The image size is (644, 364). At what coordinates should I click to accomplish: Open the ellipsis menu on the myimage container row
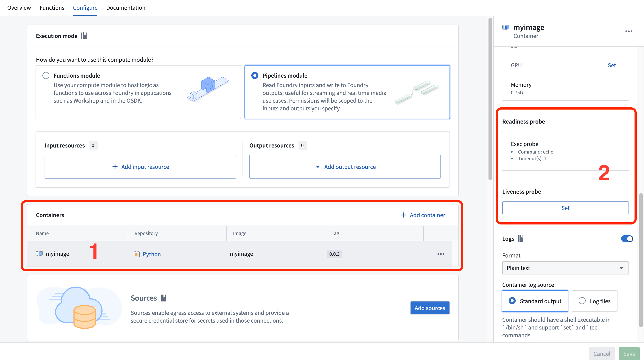point(440,254)
